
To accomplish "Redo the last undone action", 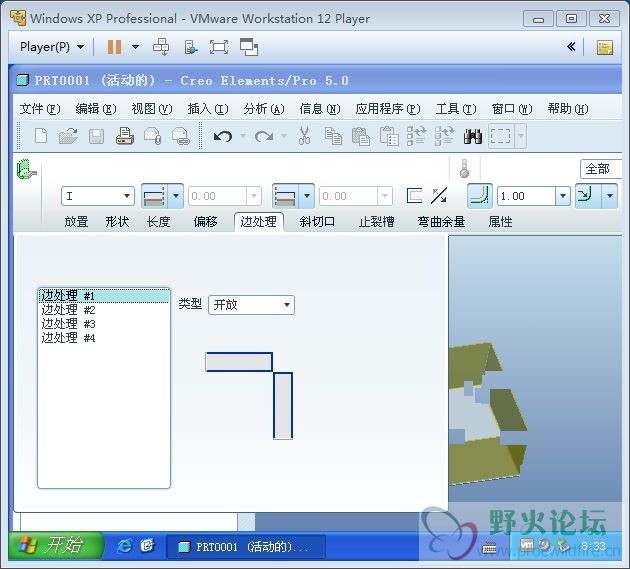I will pos(264,137).
